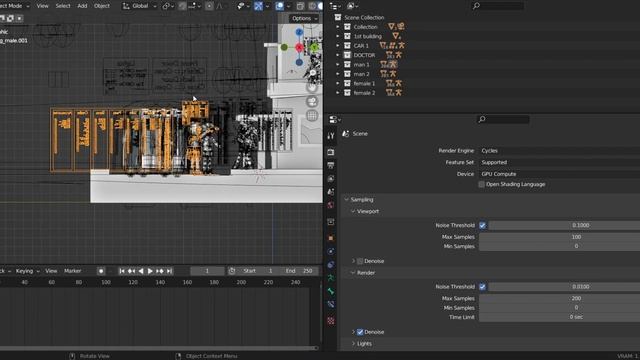Open the properties editor type menu

click(x=335, y=119)
